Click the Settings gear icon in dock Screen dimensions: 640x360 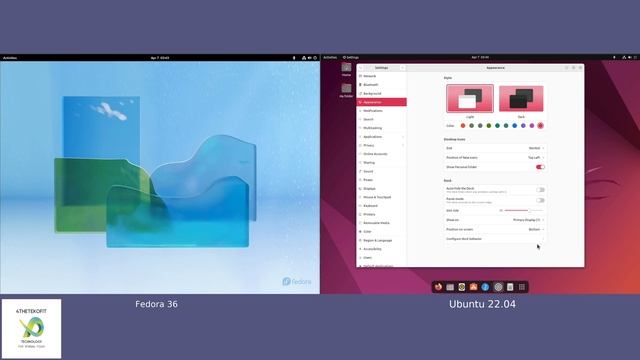tap(498, 287)
